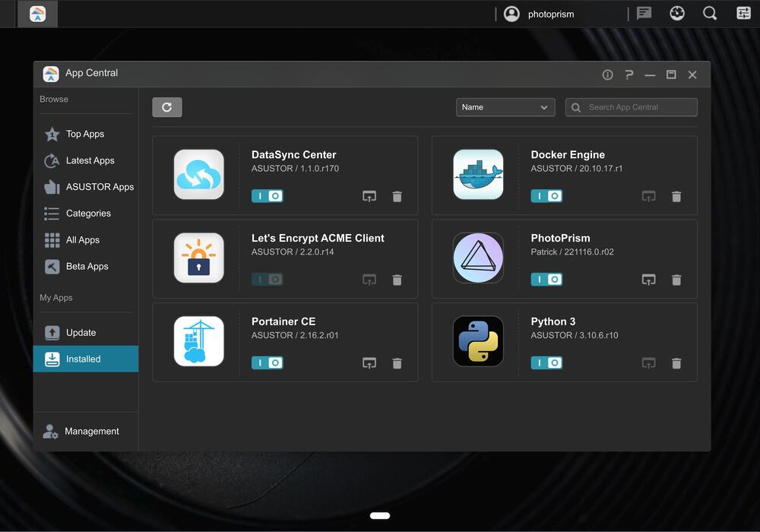Open Management in the sidebar
The width and height of the screenshot is (760, 532).
tap(91, 432)
